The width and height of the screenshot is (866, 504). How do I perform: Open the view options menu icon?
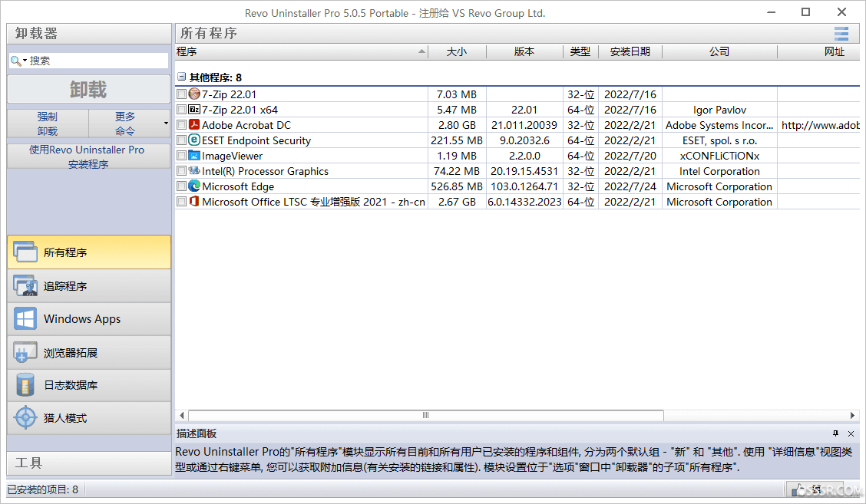tap(841, 33)
